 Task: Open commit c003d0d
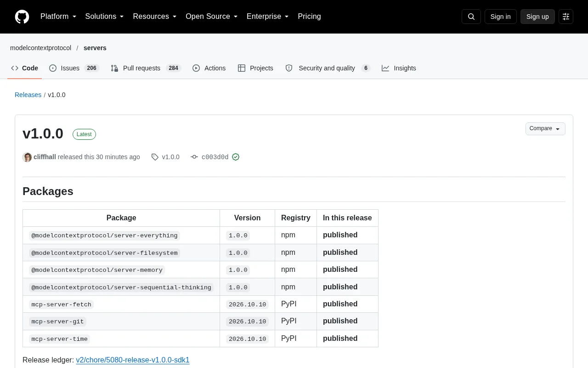[x=215, y=157]
